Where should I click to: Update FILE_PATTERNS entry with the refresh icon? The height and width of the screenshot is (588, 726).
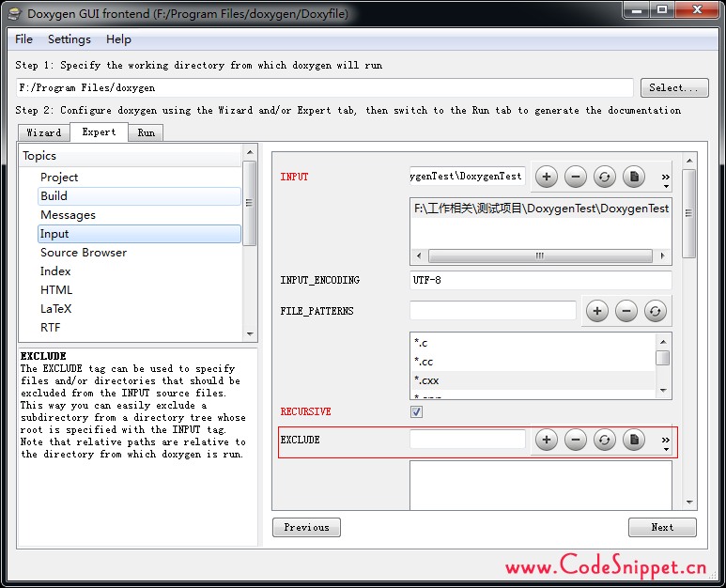click(x=656, y=311)
